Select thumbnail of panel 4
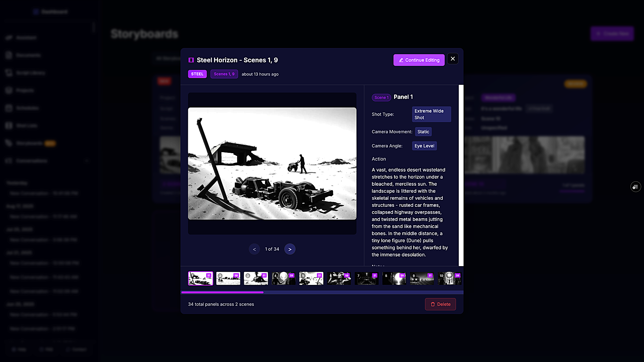 coord(283,279)
